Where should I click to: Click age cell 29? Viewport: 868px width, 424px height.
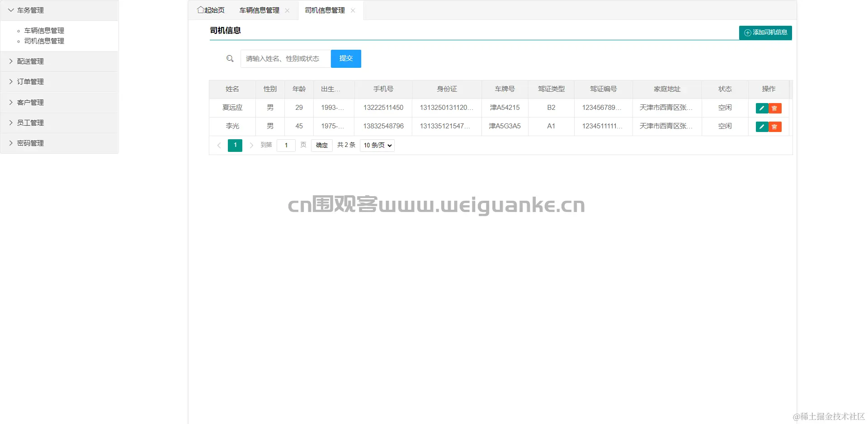pyautogui.click(x=299, y=108)
